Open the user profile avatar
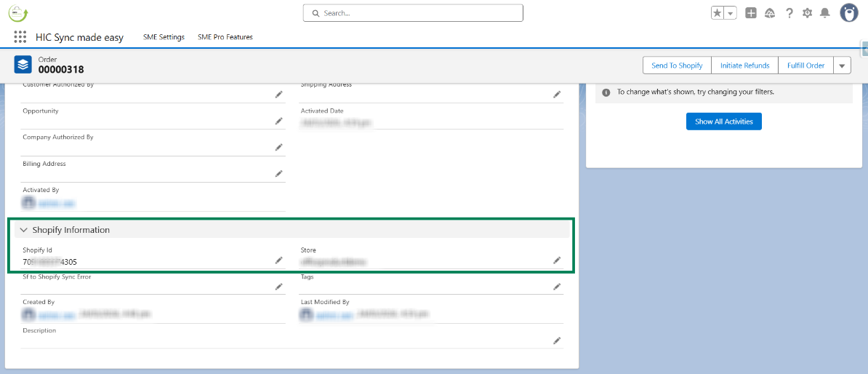The width and height of the screenshot is (868, 374). pyautogui.click(x=849, y=13)
